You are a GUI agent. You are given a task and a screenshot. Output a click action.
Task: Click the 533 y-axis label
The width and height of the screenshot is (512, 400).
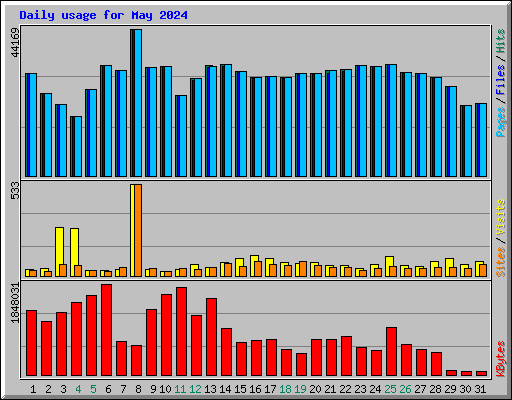tap(15, 191)
